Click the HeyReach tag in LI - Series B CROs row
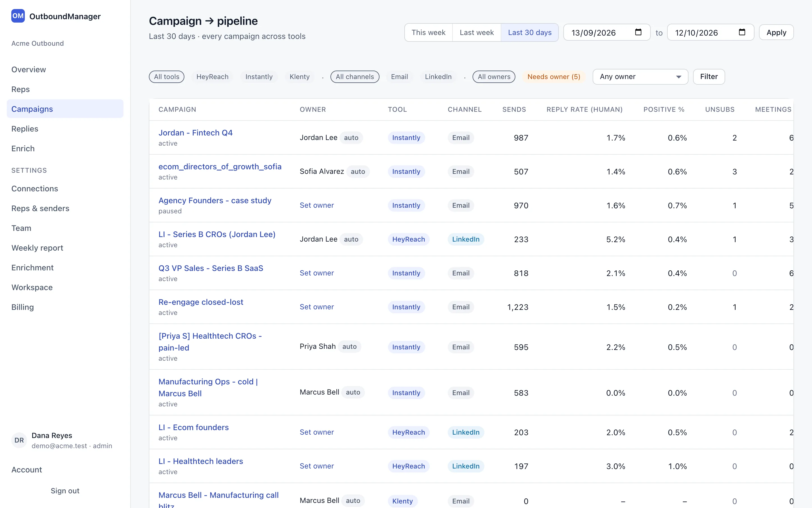812x508 pixels. tap(408, 239)
